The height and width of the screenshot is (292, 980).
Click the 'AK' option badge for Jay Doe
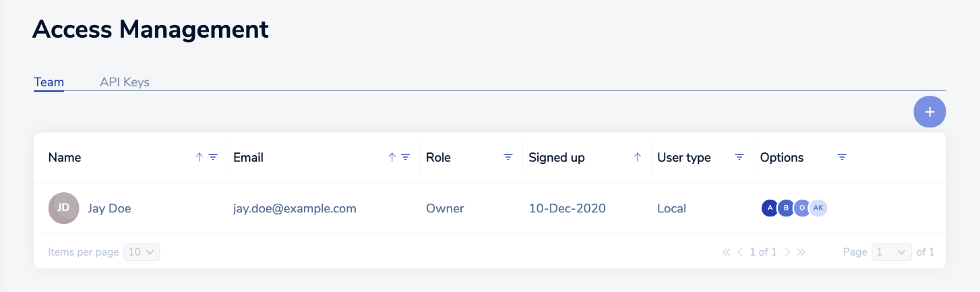[818, 208]
